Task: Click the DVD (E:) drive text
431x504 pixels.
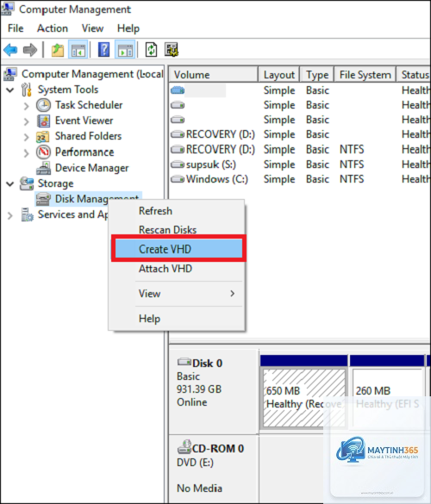Action: 195,463
